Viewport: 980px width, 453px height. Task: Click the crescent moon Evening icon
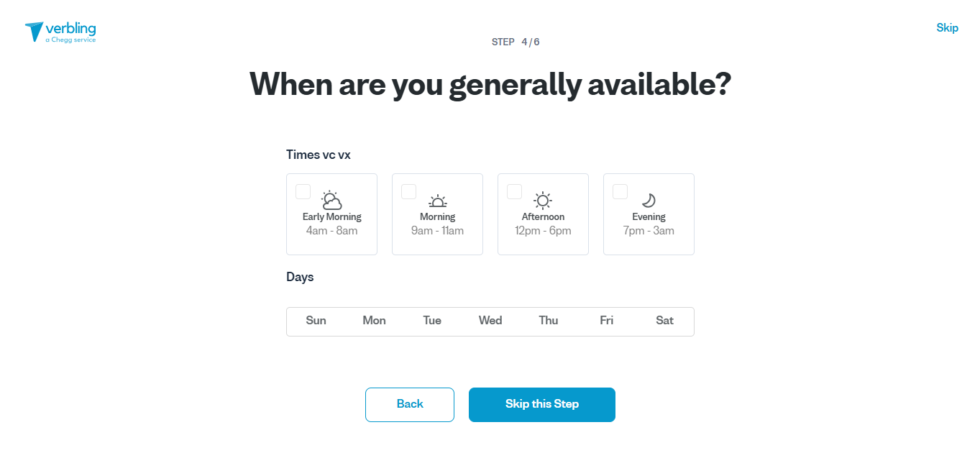(648, 199)
